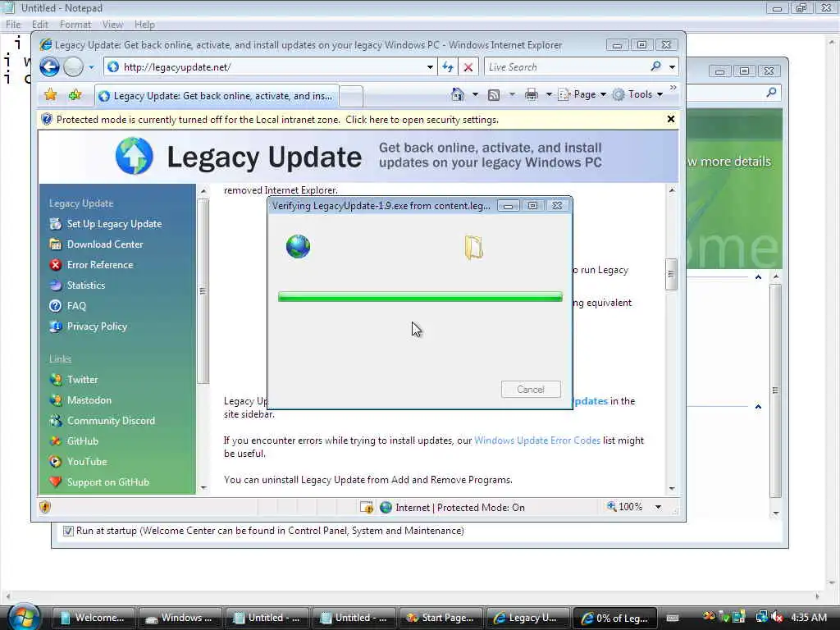840x630 pixels.
Task: Go back with the IE Back arrow button
Action: coord(49,67)
